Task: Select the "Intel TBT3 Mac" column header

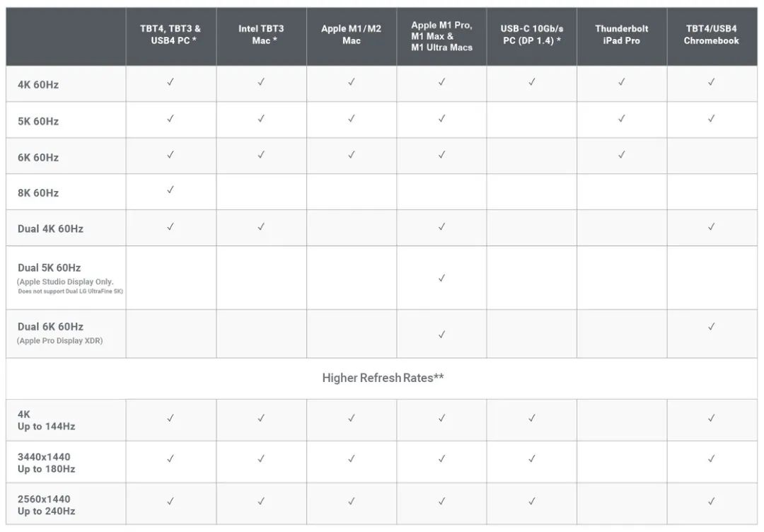Action: coord(261,35)
